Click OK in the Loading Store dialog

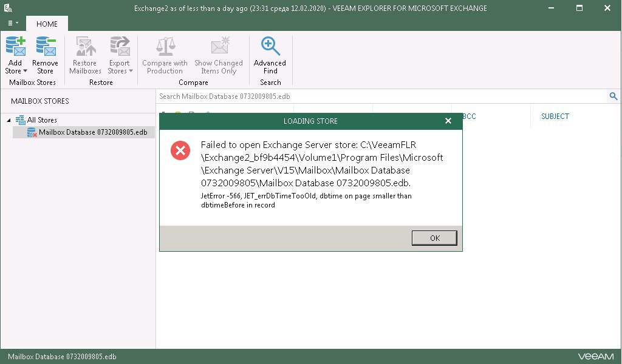click(434, 238)
